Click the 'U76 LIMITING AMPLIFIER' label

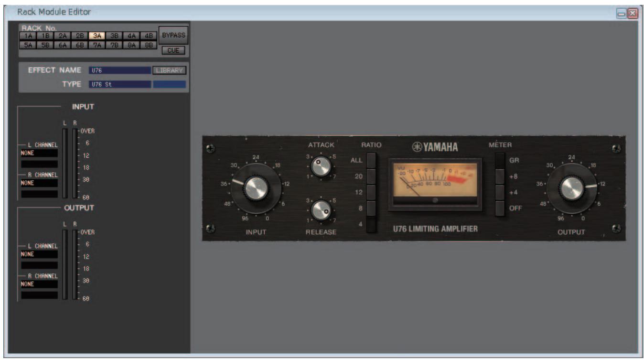(435, 229)
